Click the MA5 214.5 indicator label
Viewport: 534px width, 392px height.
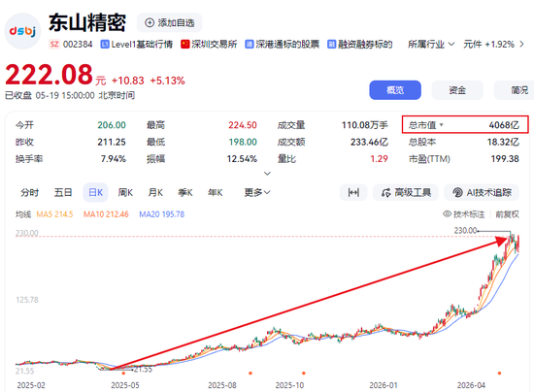54,214
